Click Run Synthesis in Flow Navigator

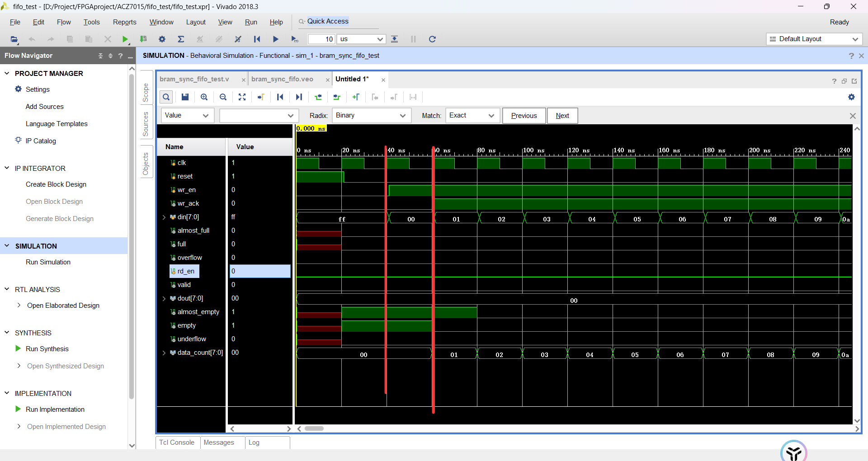[x=47, y=349]
